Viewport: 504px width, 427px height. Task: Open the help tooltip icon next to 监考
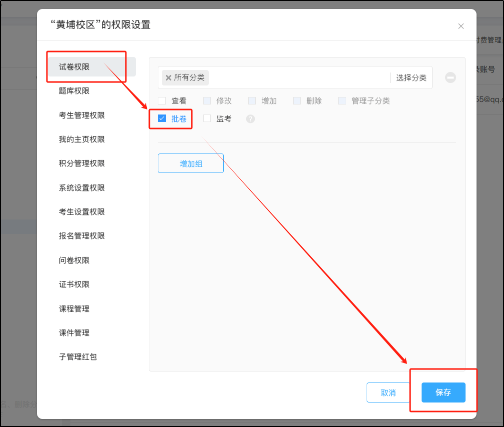click(250, 119)
